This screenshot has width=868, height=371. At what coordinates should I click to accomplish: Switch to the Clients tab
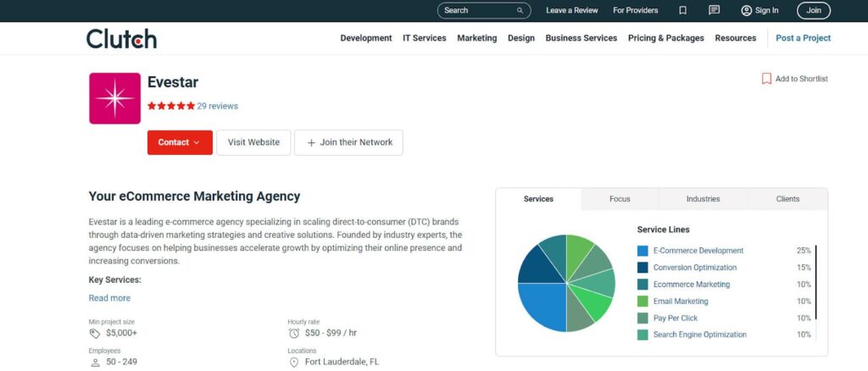click(x=787, y=199)
